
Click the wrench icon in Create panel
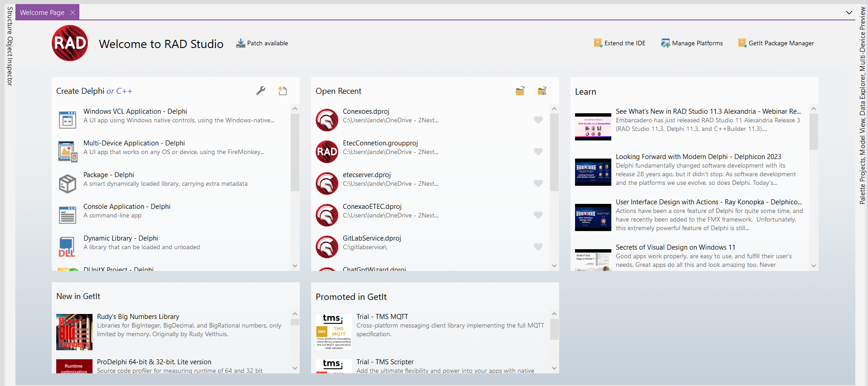tap(261, 91)
